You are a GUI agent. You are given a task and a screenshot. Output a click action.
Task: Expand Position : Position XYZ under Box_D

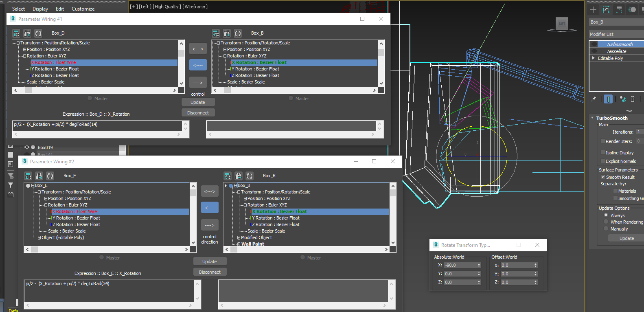24,50
